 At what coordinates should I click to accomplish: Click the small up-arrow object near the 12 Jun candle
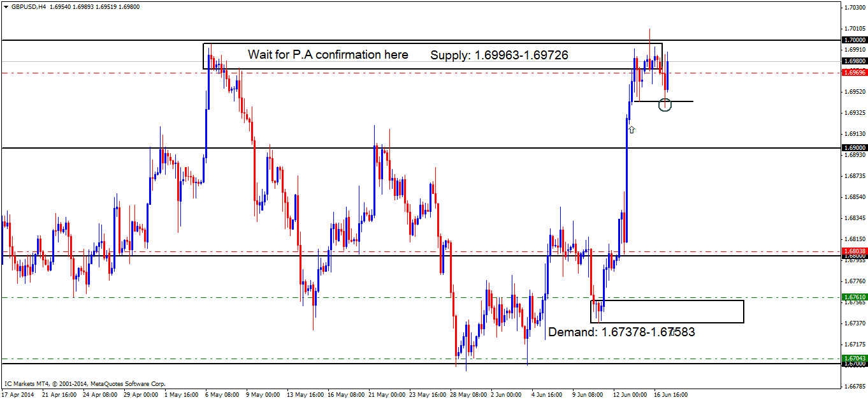[x=631, y=130]
